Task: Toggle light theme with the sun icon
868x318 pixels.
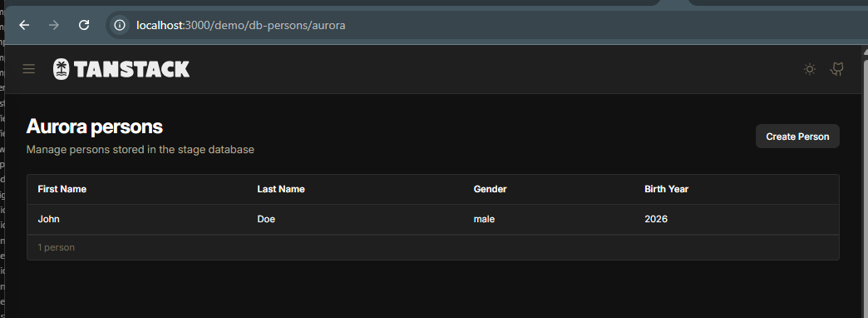Action: click(809, 69)
